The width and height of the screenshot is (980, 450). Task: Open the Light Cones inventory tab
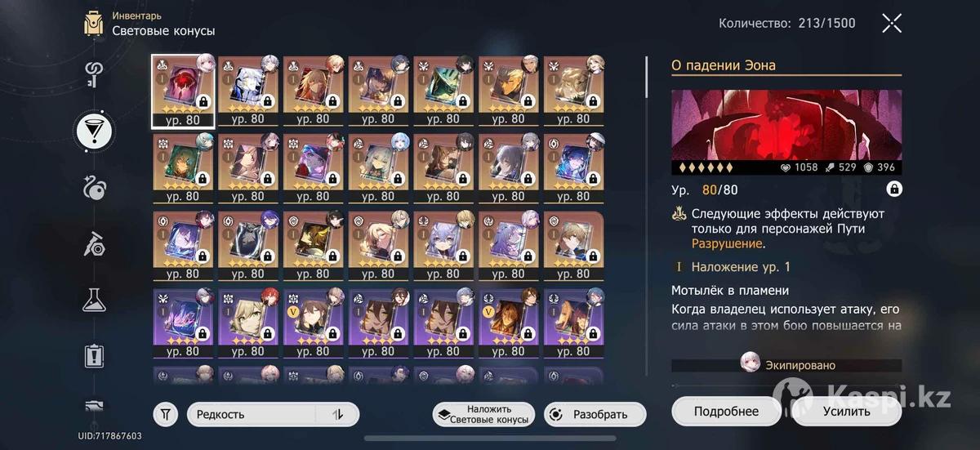coord(94,130)
